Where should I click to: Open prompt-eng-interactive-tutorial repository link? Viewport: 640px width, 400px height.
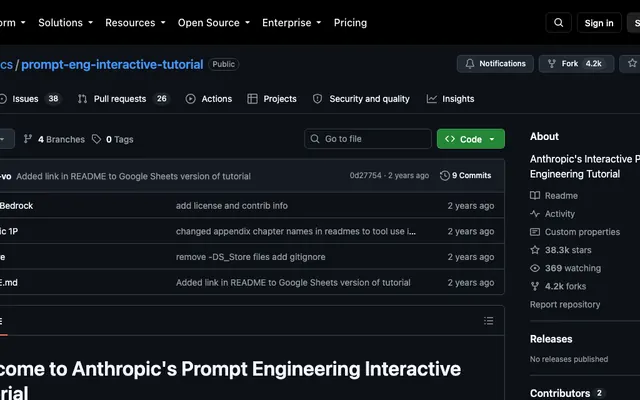[x=112, y=64]
